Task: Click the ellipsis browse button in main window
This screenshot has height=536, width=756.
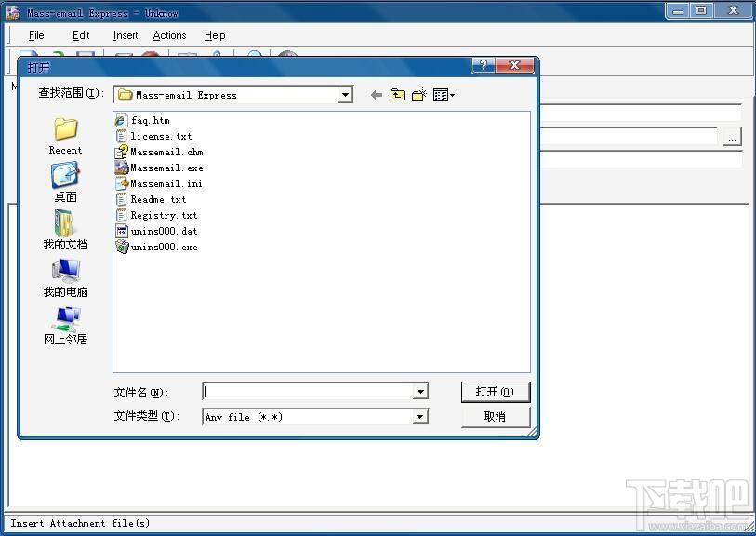Action: pos(732,138)
